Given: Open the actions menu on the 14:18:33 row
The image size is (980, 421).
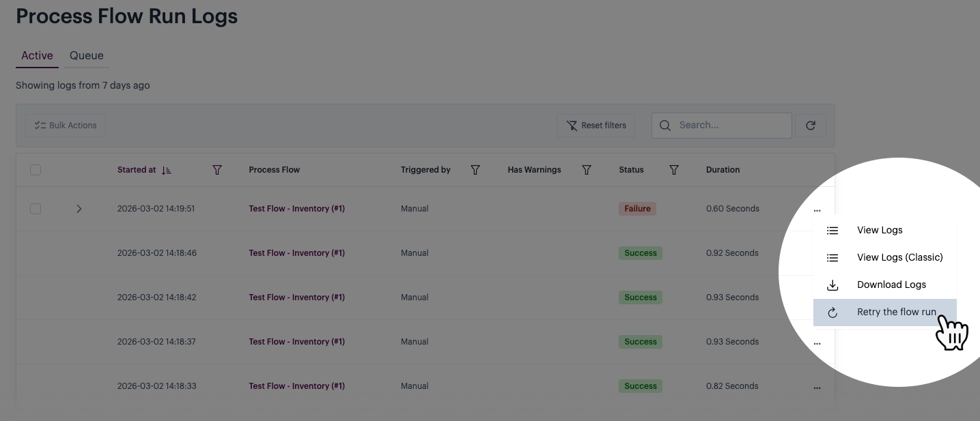Looking at the screenshot, I should [817, 388].
